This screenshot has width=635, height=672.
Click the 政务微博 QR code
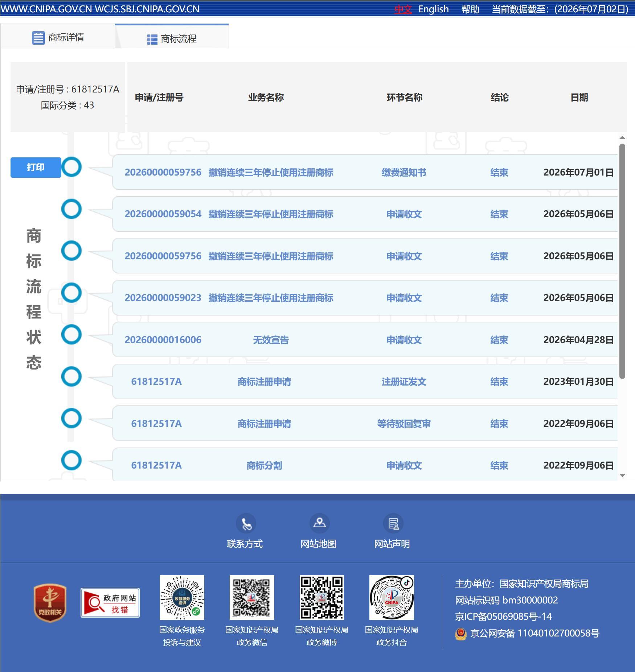tap(321, 597)
